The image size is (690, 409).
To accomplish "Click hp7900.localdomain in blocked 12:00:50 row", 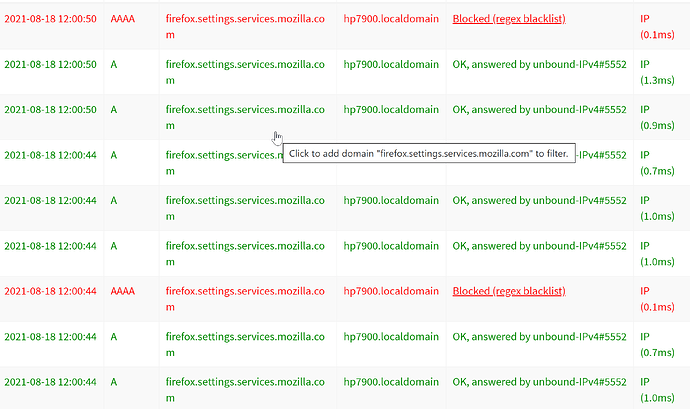I will coord(390,19).
